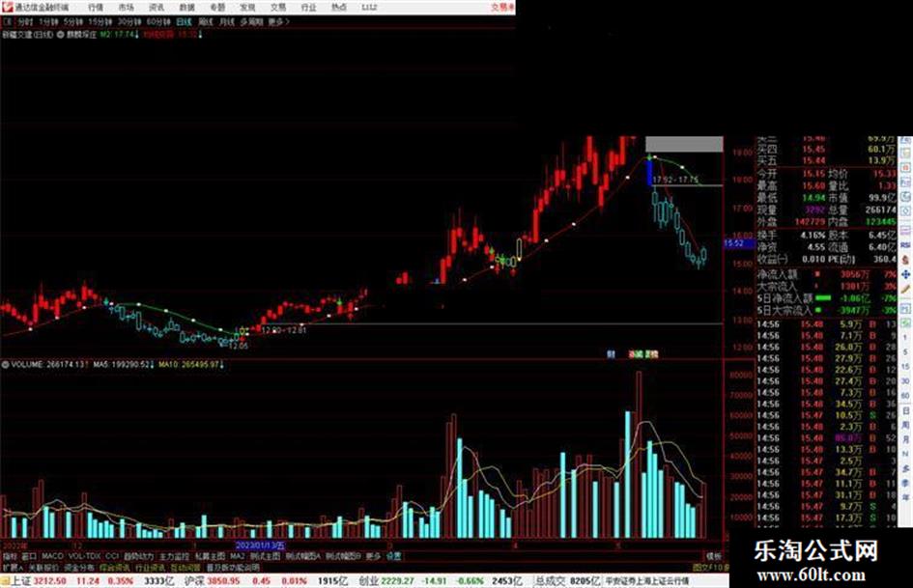The width and height of the screenshot is (913, 588).
Task: Switch to the 15分钟 period tab
Action: (x=100, y=21)
